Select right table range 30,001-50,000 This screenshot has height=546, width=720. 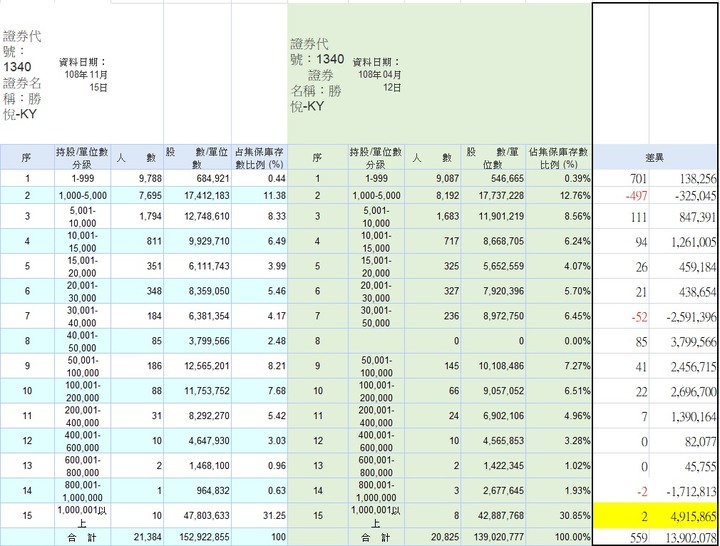tap(376, 316)
